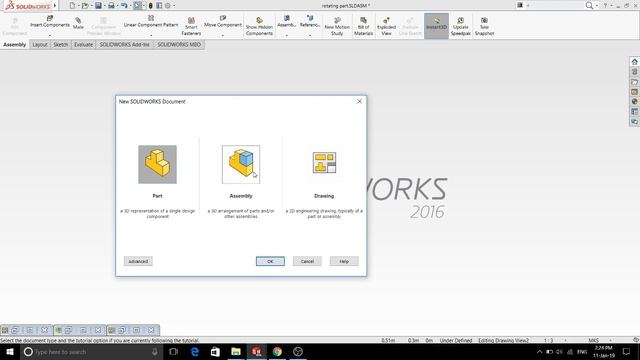Click Update Speedpak
Image resolution: width=640 pixels, height=360 pixels.
(x=461, y=27)
